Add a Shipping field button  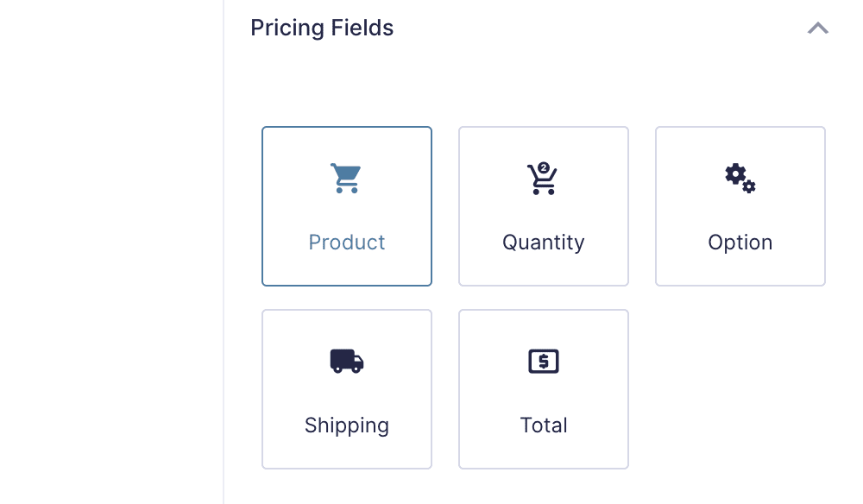point(346,390)
